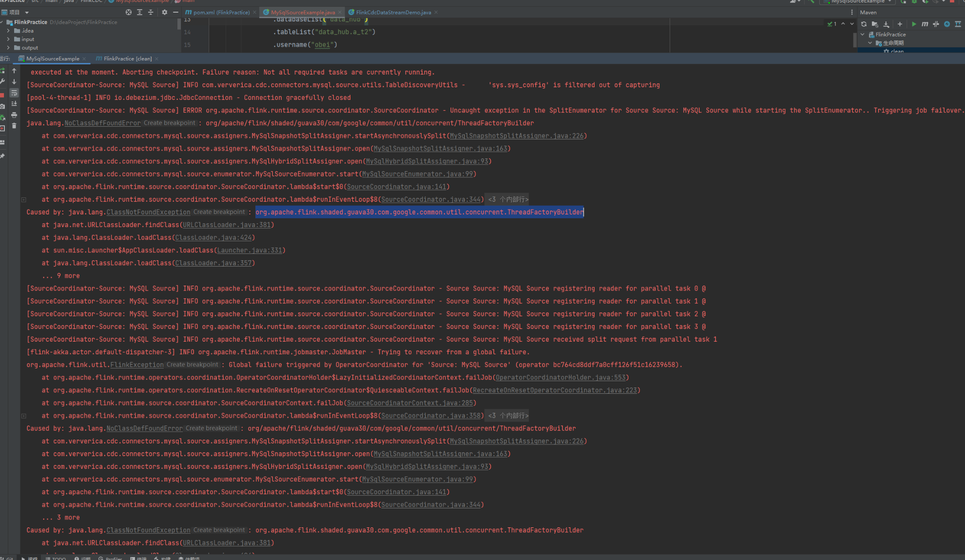Open RecreateOnResetOperatorCoordinator.java:223 link

click(x=555, y=390)
